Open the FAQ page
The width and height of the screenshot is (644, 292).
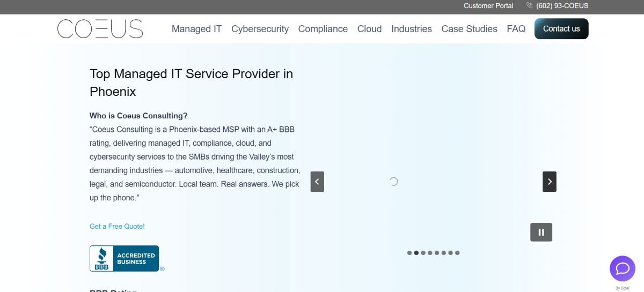516,29
